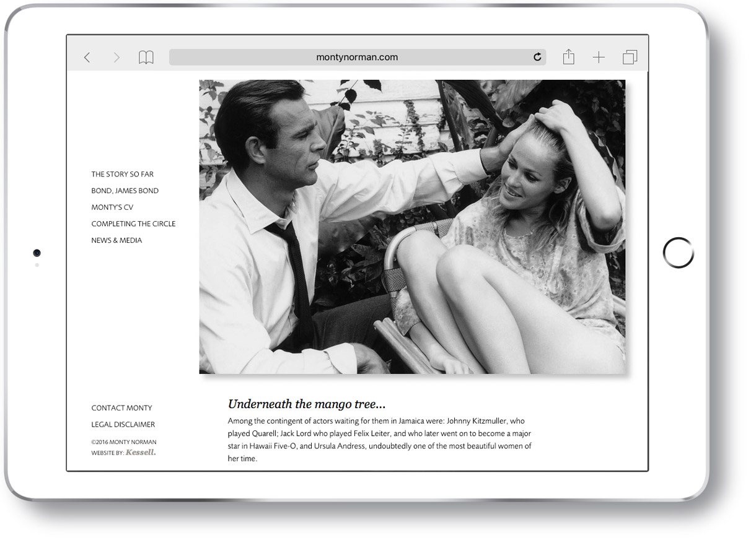View Monty's CV page
This screenshot has height=548, width=756.
[112, 207]
